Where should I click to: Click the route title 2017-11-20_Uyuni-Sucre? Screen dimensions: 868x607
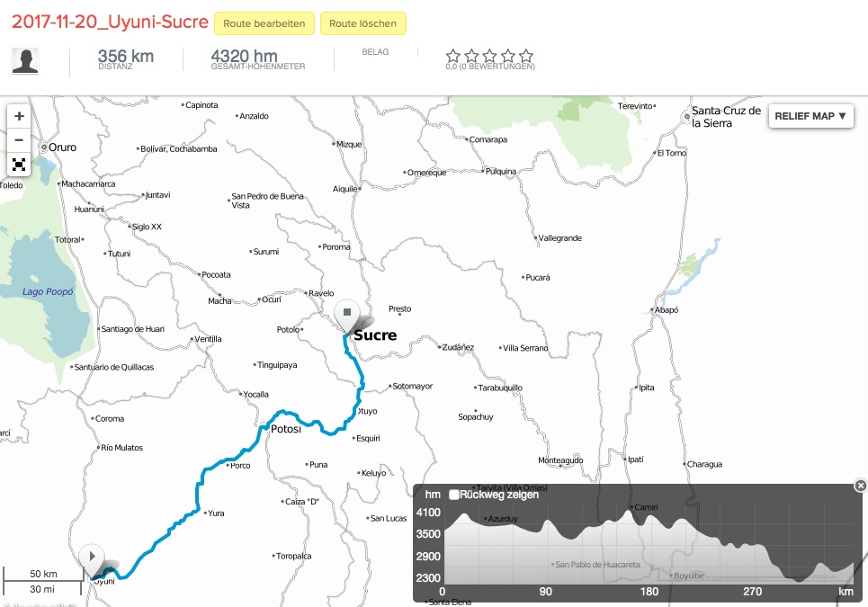coord(110,22)
